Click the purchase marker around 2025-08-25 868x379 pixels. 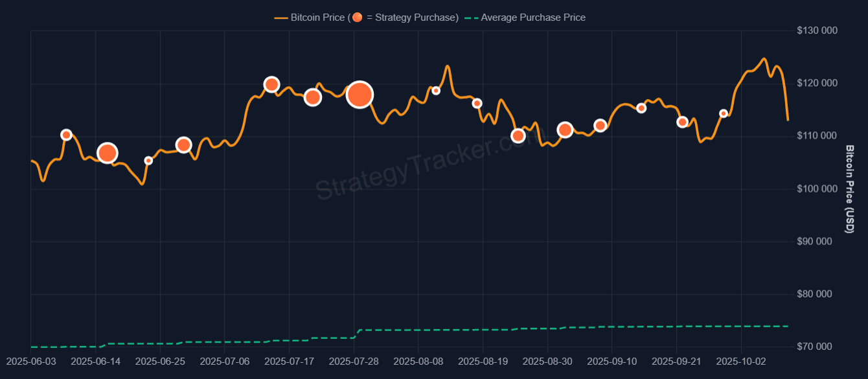tap(518, 135)
